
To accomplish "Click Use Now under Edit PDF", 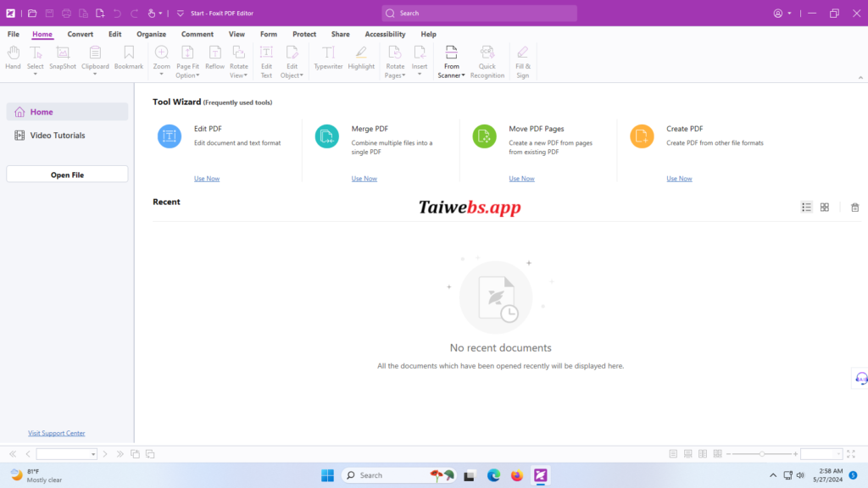I will pyautogui.click(x=207, y=179).
